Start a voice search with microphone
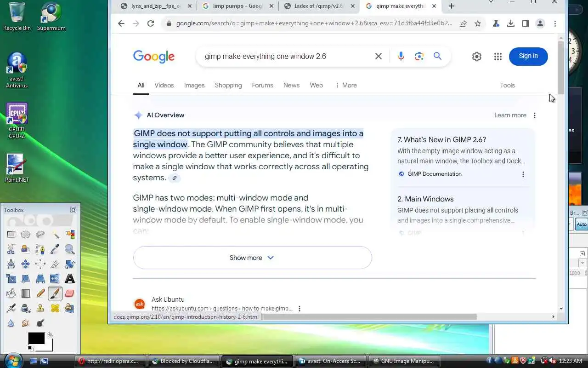 click(401, 56)
